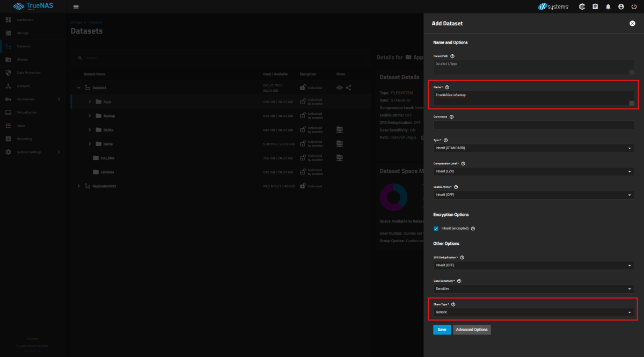Expand the DLSite dataset node
Screen dimensions: 644x357
[90, 129]
